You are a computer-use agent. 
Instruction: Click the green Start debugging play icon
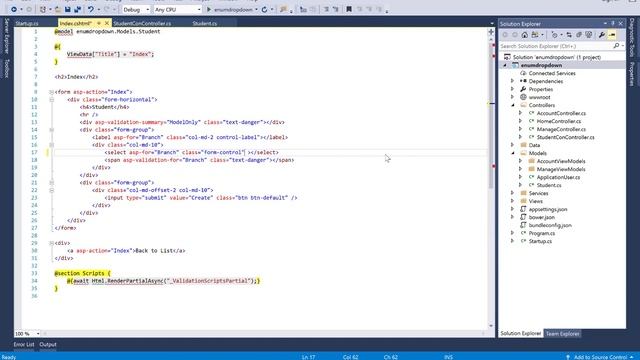[x=209, y=9]
